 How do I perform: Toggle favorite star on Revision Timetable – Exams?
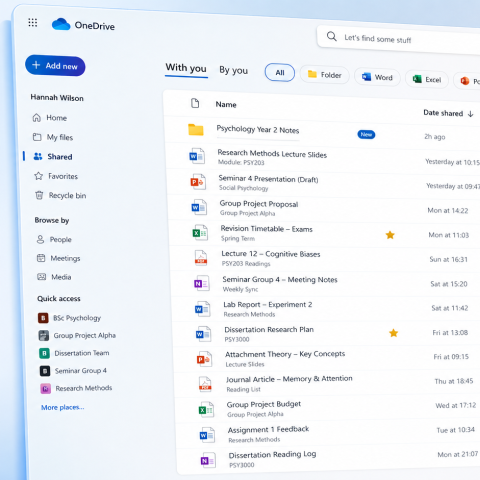(390, 235)
